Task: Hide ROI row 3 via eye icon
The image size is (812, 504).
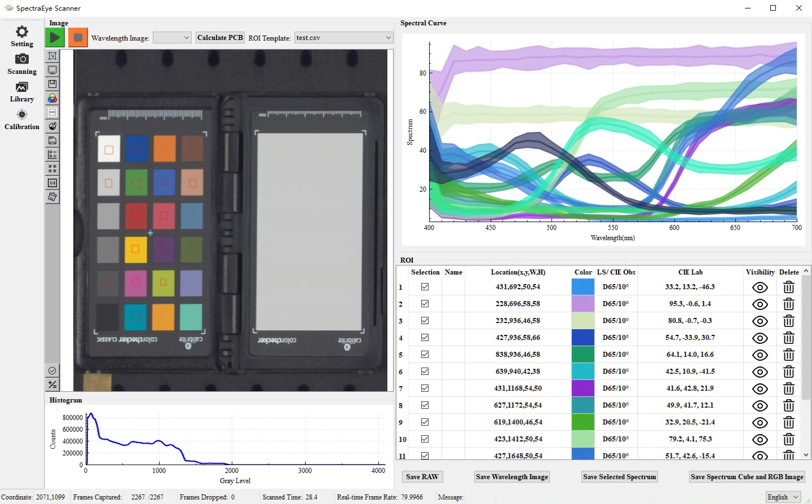Action: [760, 321]
